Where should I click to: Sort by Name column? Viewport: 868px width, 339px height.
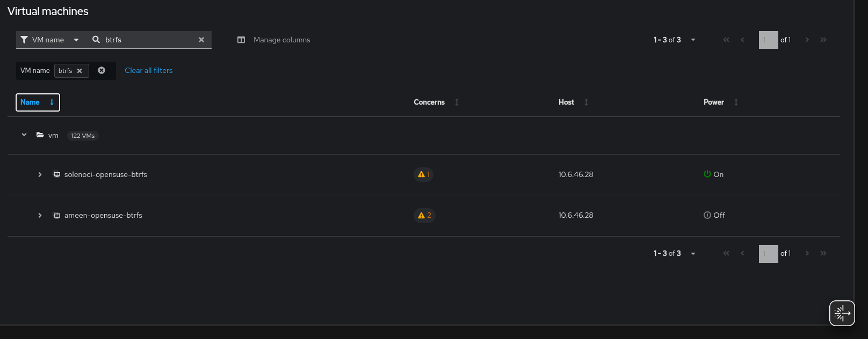tap(38, 102)
